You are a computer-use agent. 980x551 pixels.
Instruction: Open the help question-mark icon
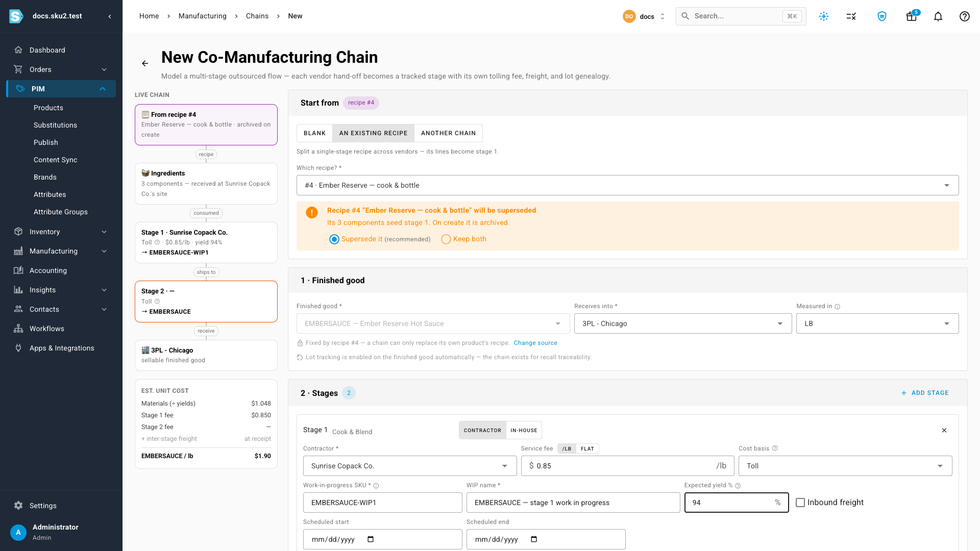[964, 16]
